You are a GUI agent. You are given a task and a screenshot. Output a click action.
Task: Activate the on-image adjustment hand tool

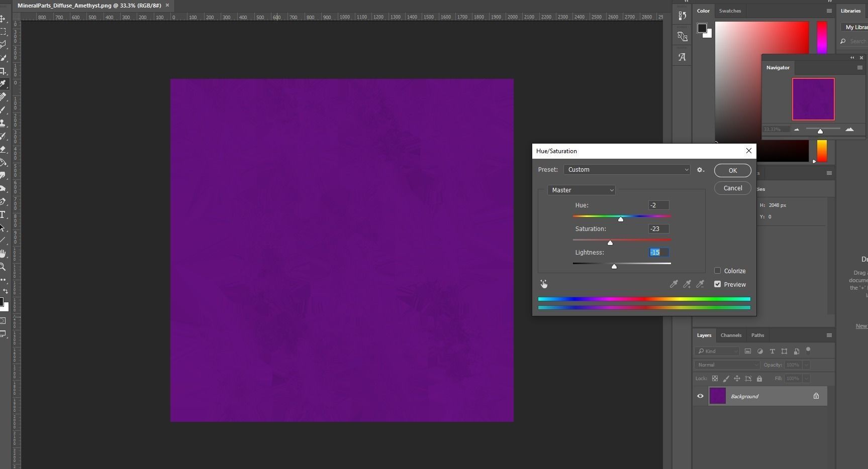pos(544,284)
